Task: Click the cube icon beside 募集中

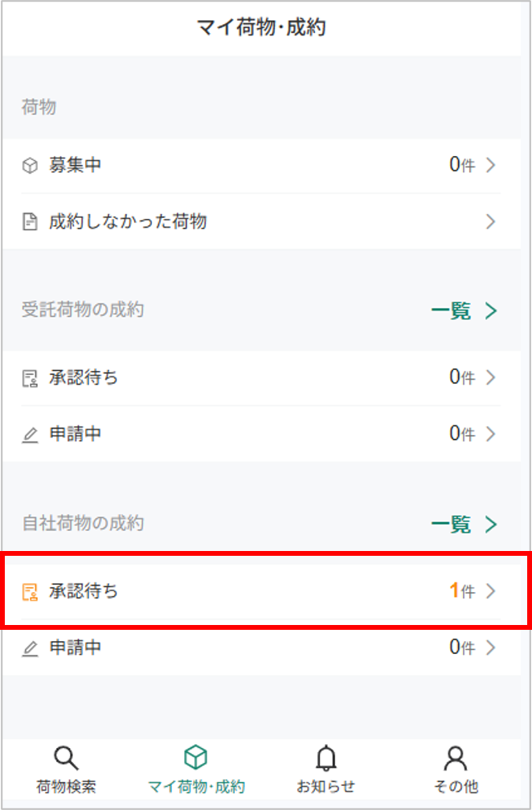Action: click(30, 166)
